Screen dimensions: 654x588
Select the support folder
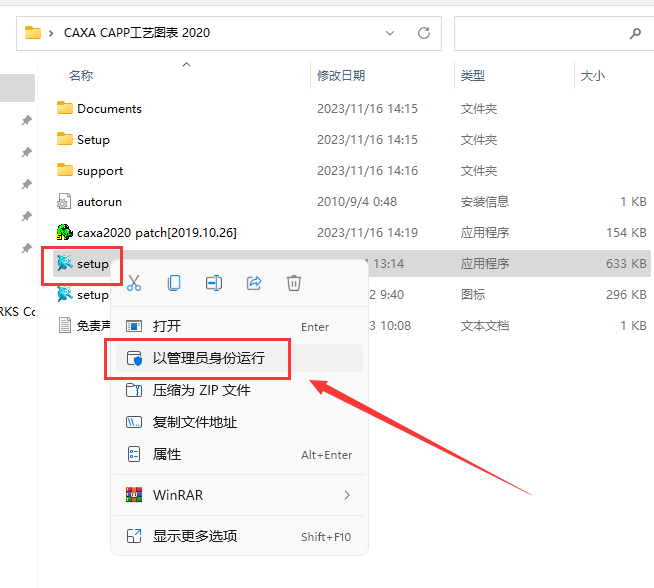[352, 171]
